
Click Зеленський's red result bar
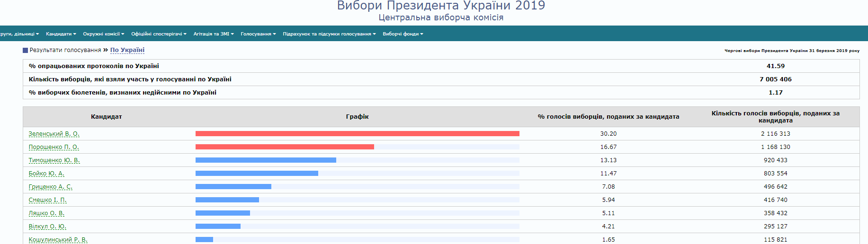pyautogui.click(x=357, y=134)
